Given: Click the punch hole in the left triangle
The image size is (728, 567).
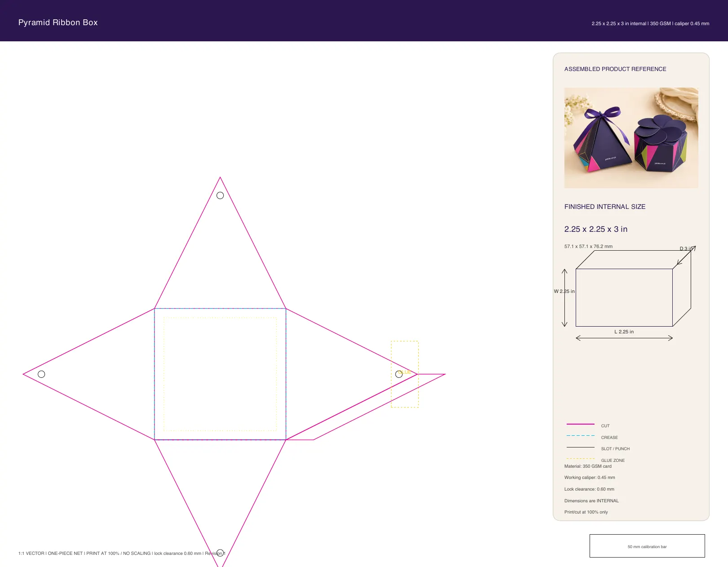Looking at the screenshot, I should pos(41,374).
